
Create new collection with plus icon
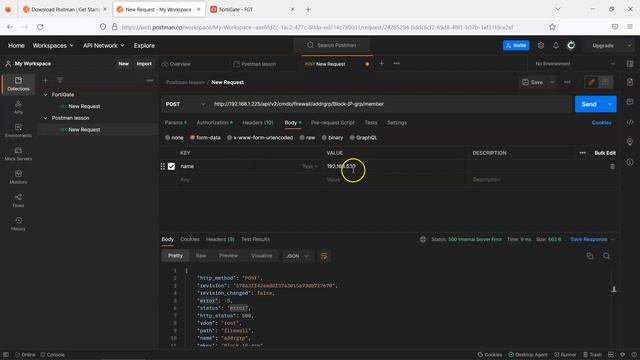tap(45, 80)
